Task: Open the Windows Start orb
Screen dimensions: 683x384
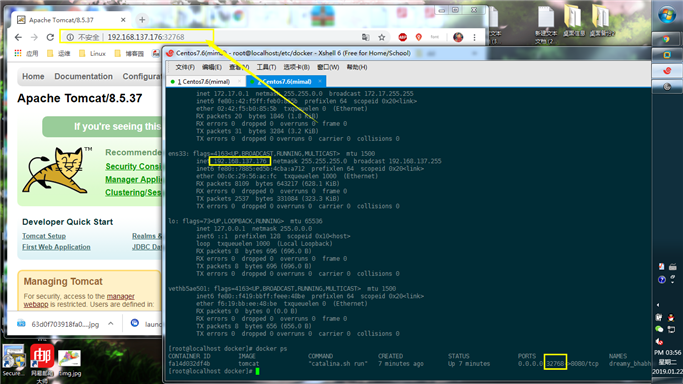Action: click(667, 15)
